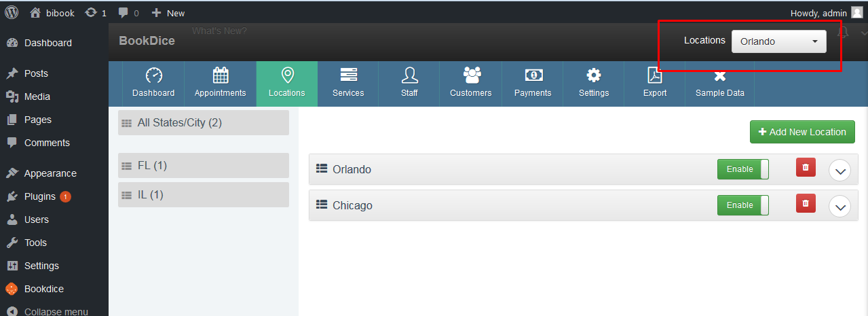Open the Locations dropdown showing Orlando

(x=778, y=41)
